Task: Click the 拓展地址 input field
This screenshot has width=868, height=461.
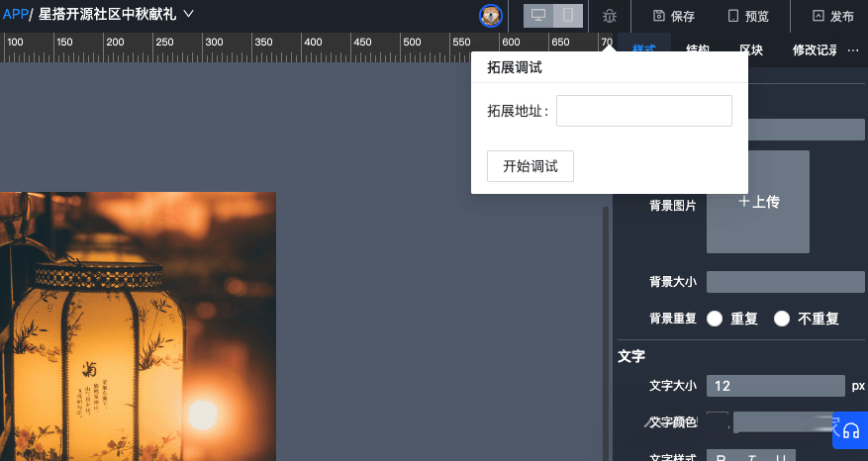Action: click(x=643, y=111)
